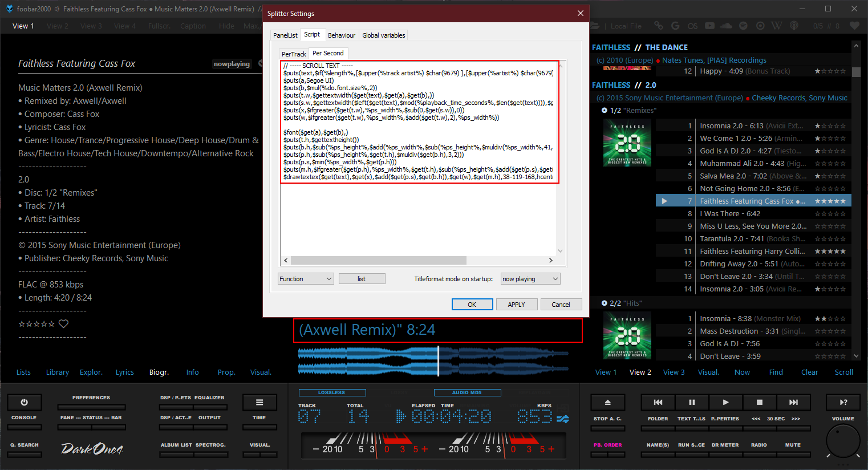The height and width of the screenshot is (470, 868).
Task: Click the heart icon in top-right corner
Action: pos(854,26)
